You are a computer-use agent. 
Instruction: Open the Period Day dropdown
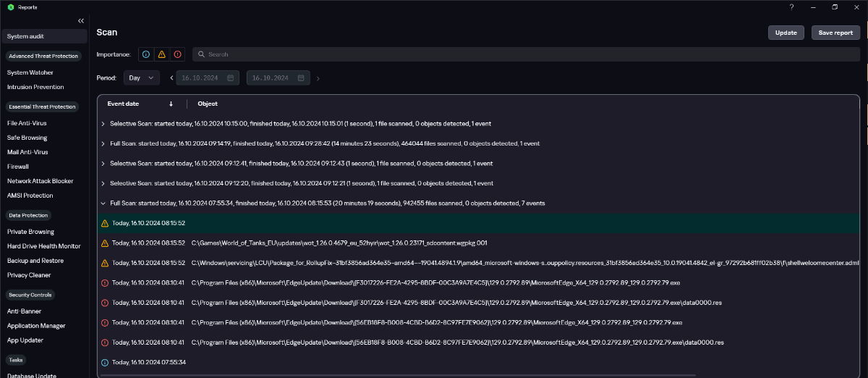[142, 77]
